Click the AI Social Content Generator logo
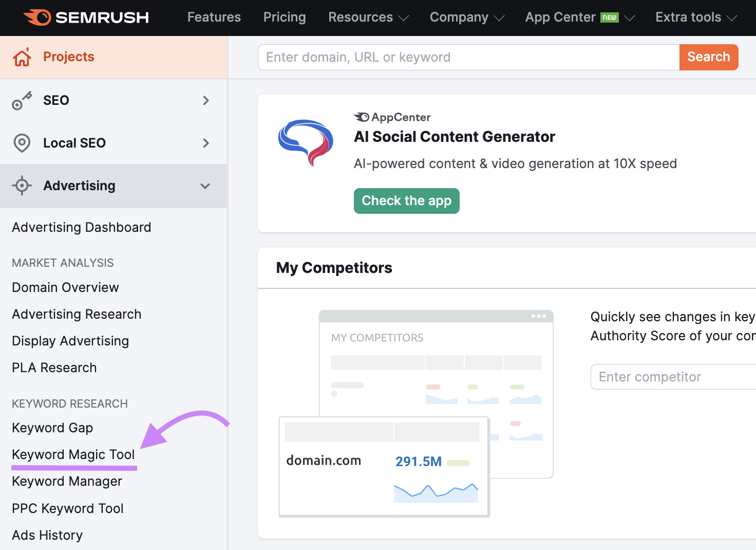Viewport: 756px width, 550px height. [x=306, y=143]
